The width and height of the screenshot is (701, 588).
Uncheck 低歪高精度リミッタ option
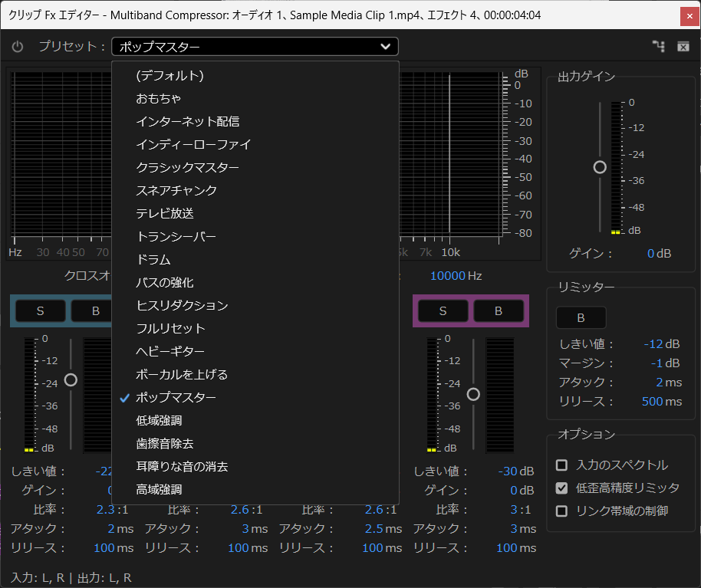click(x=562, y=488)
